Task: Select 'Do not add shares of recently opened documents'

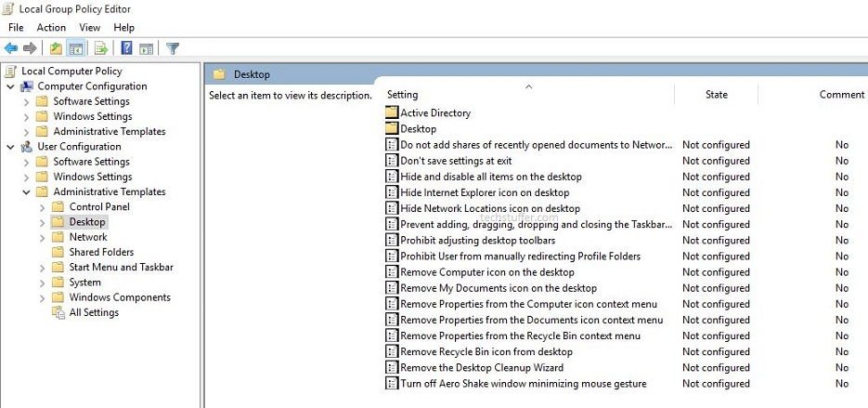Action: [537, 145]
